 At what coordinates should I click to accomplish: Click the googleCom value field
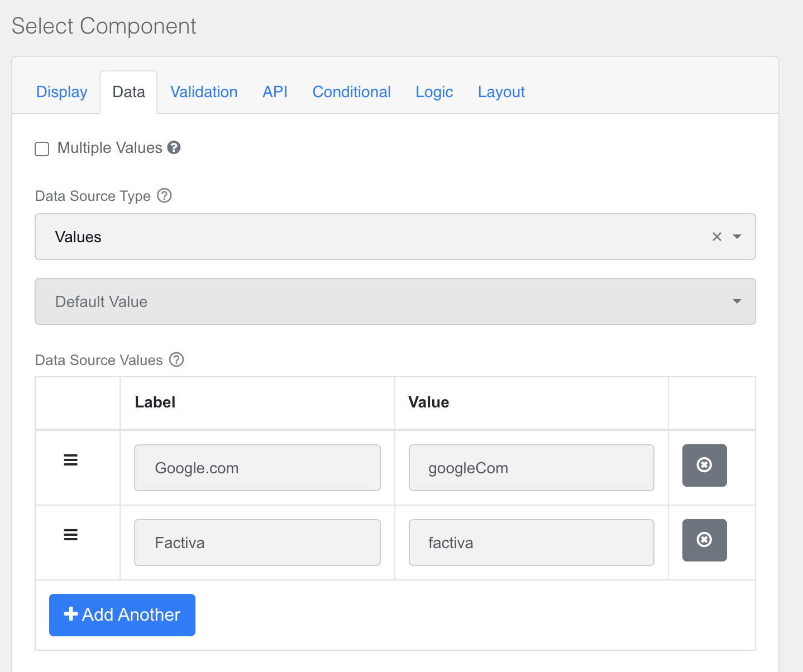531,468
